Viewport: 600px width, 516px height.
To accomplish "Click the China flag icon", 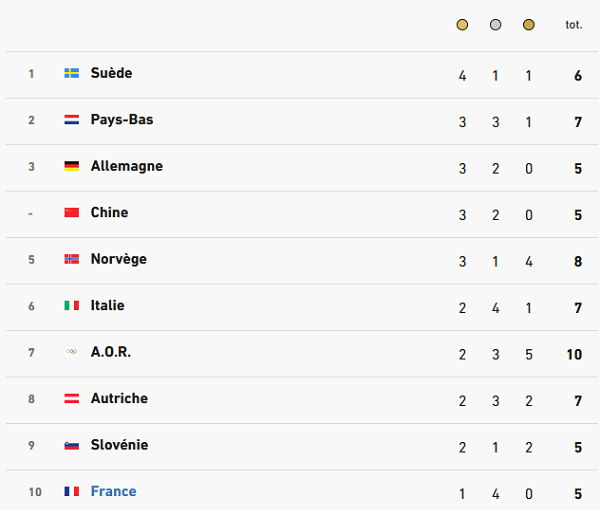I will [72, 212].
